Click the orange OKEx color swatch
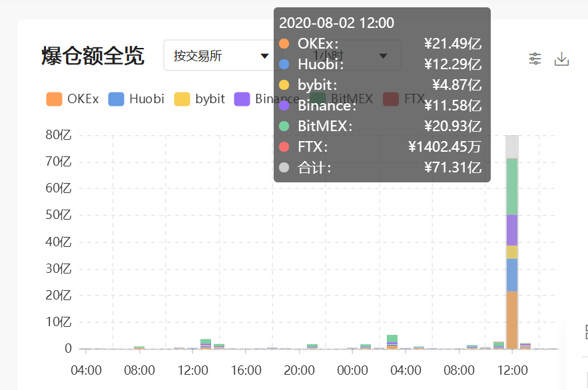 point(54,99)
